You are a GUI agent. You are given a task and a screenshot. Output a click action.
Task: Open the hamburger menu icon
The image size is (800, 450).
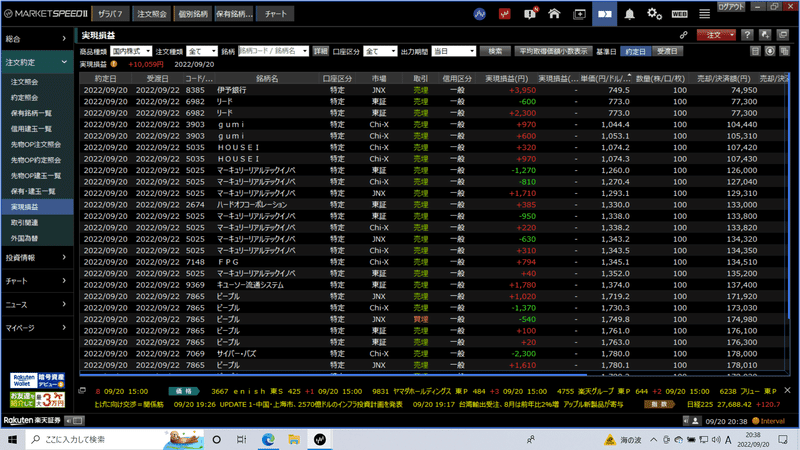704,14
